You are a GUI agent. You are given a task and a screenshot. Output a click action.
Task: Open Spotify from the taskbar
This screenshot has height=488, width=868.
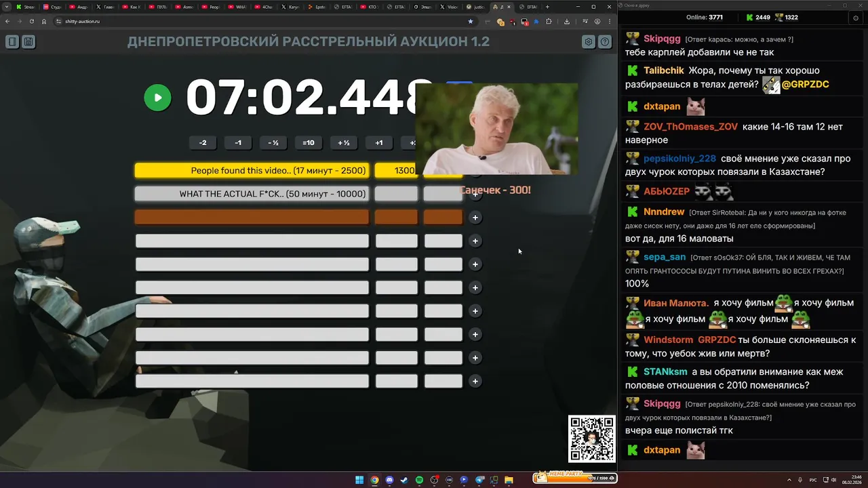click(x=419, y=480)
